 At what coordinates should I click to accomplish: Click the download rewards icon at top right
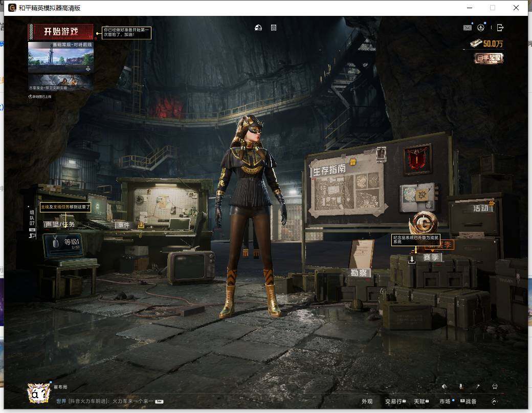(481, 28)
